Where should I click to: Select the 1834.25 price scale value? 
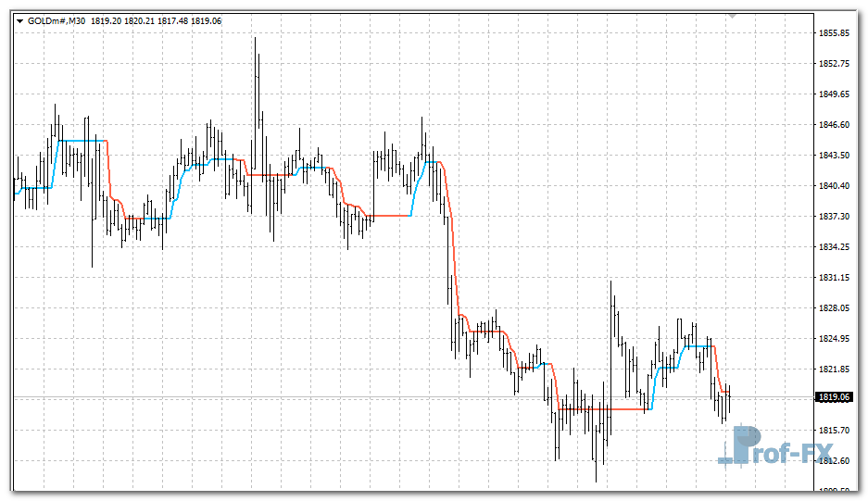click(x=835, y=247)
